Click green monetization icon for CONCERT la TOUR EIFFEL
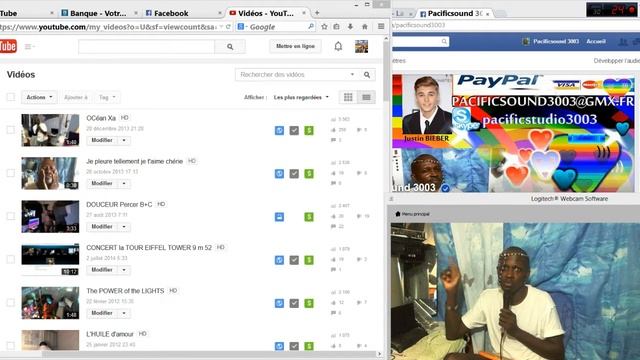Image resolution: width=640 pixels, height=360 pixels. (x=309, y=260)
